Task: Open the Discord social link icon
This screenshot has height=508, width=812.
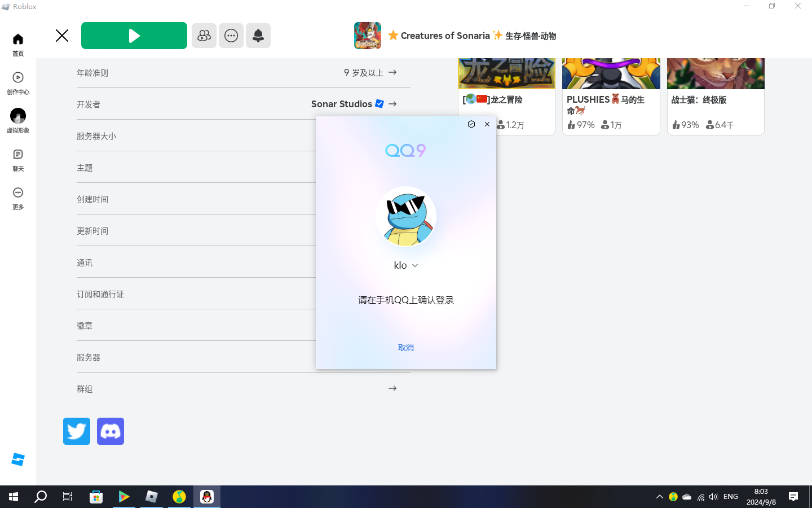Action: pyautogui.click(x=111, y=431)
